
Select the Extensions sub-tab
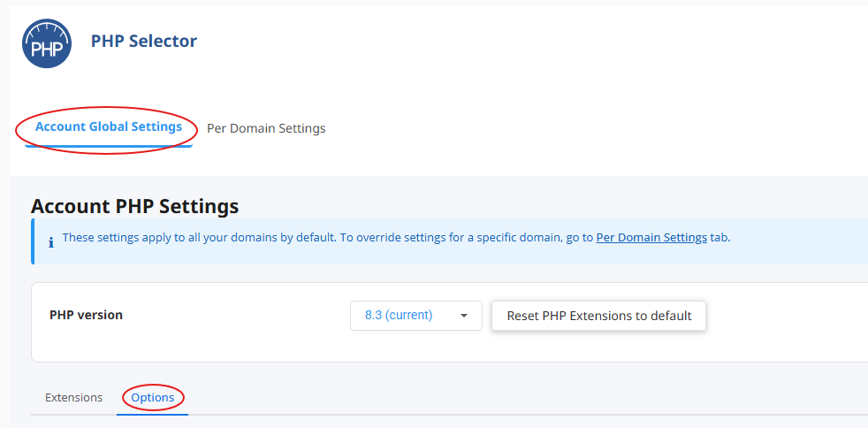coord(73,397)
